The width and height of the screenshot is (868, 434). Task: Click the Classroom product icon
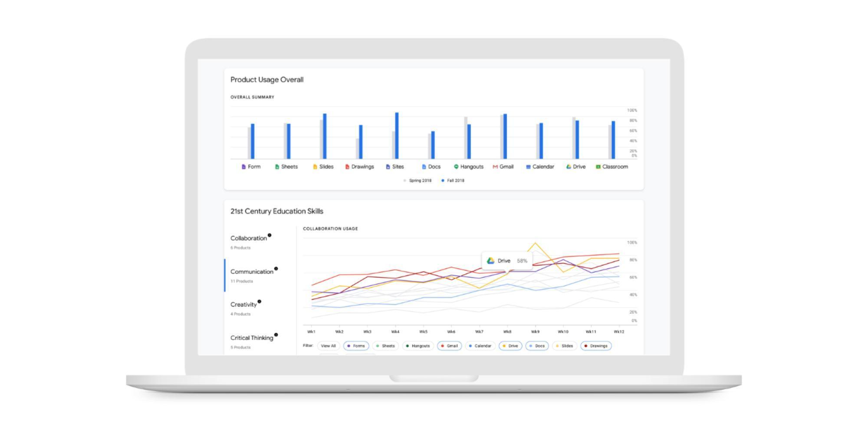click(x=598, y=167)
